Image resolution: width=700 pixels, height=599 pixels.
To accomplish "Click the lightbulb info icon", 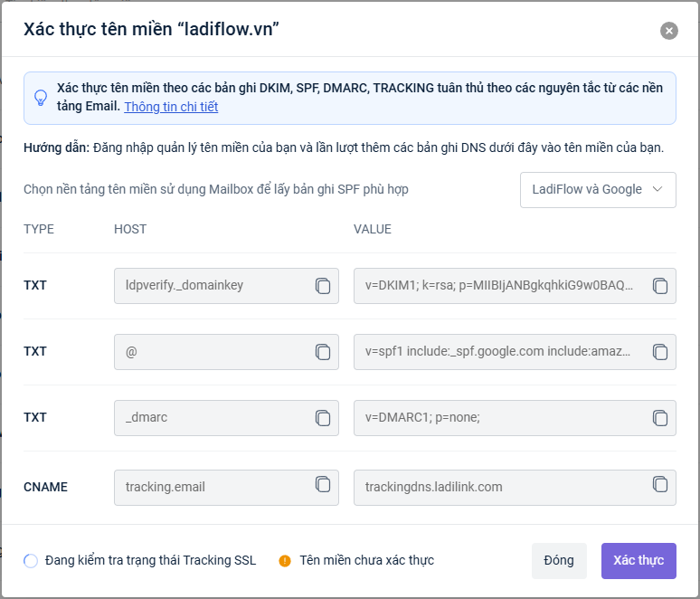I will click(x=41, y=98).
